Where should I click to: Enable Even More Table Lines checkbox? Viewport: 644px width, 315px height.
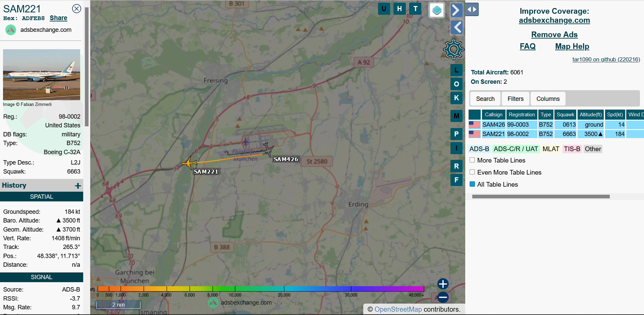click(x=472, y=172)
